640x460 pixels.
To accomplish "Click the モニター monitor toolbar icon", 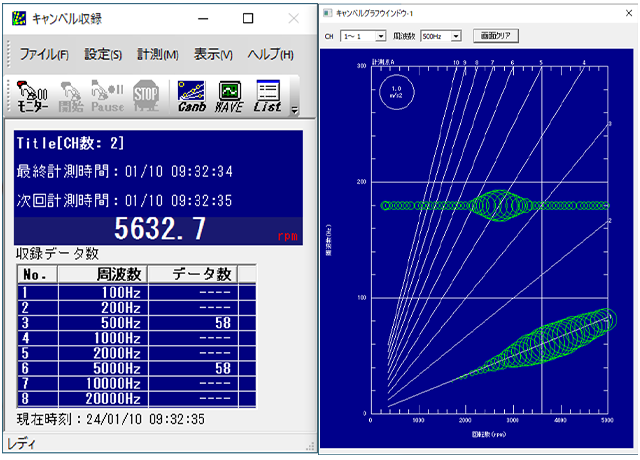I will pos(32,97).
